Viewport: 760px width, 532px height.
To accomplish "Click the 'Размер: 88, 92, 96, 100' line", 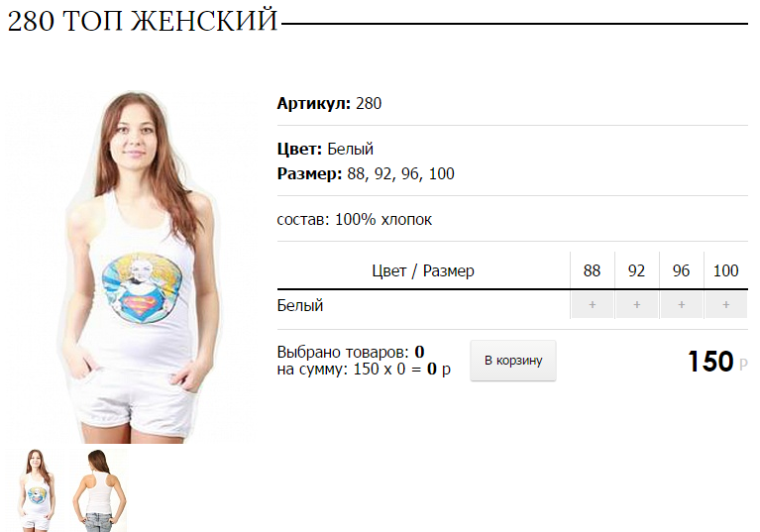I will [366, 173].
